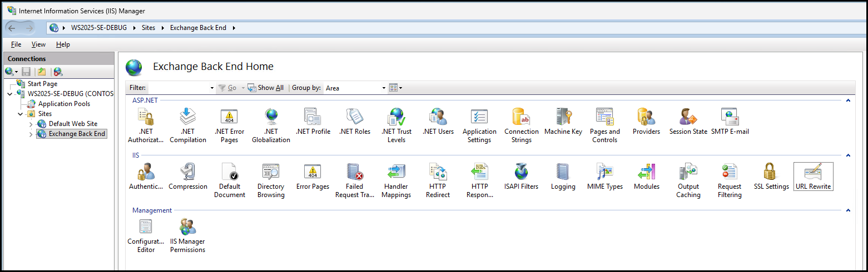Click the Create New Connection toolbar icon
Viewport: 868px width, 272px height.
point(11,72)
